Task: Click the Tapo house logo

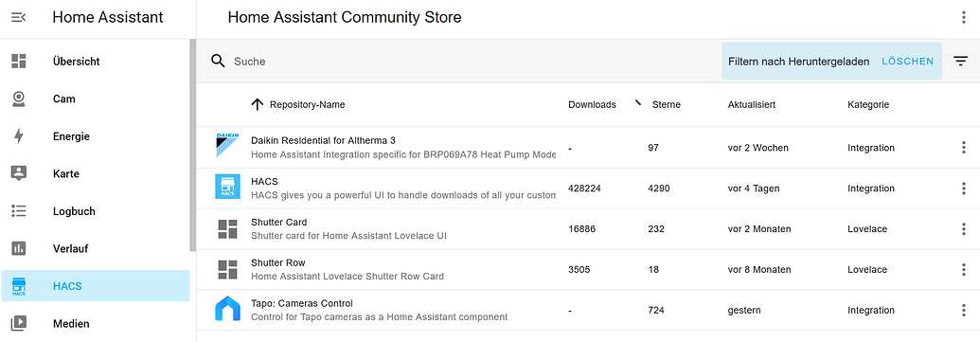Action: tap(227, 309)
